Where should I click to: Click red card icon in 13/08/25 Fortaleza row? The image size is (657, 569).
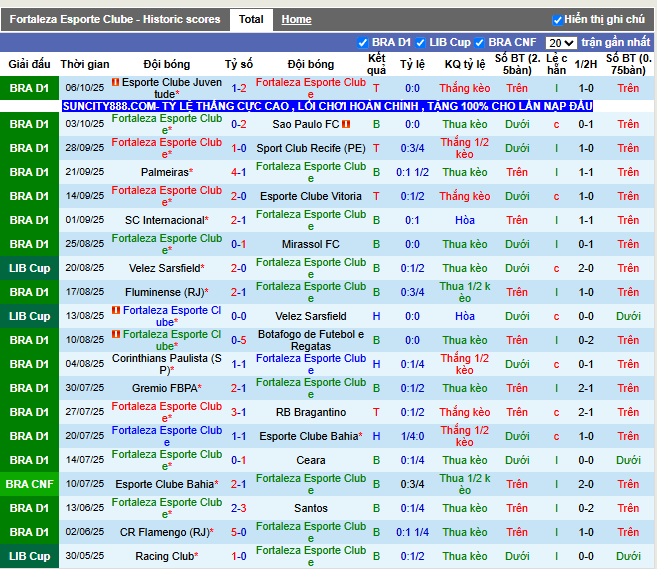(116, 310)
